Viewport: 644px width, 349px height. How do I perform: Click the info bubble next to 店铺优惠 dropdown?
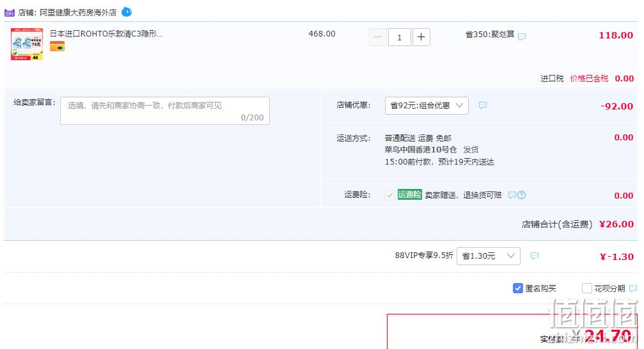pos(483,106)
